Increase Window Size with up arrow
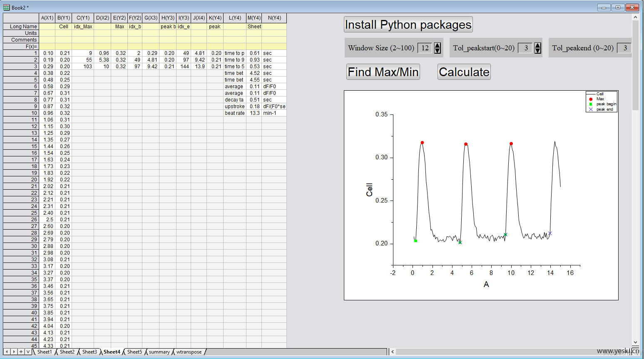The image size is (644, 359). 438,45
